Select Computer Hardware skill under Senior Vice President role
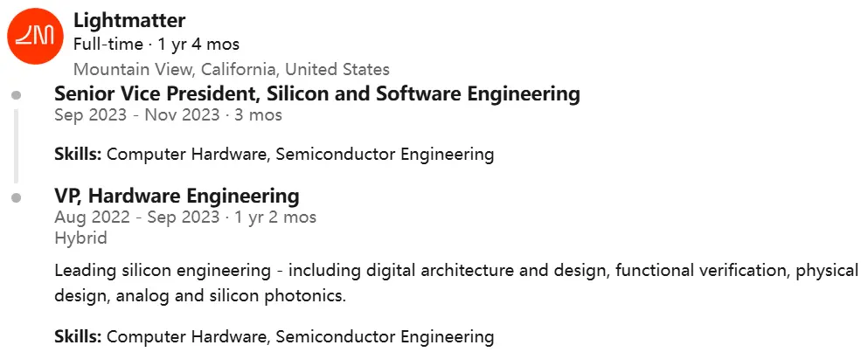 coord(186,155)
